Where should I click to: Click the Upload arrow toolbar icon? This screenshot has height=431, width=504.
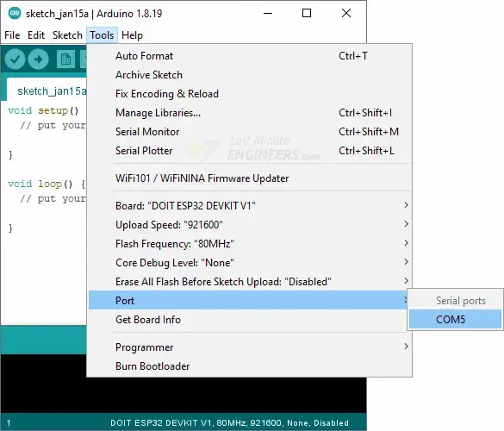[x=38, y=59]
